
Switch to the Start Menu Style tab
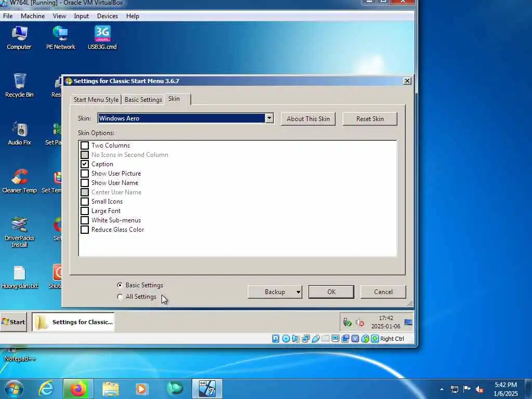click(96, 99)
